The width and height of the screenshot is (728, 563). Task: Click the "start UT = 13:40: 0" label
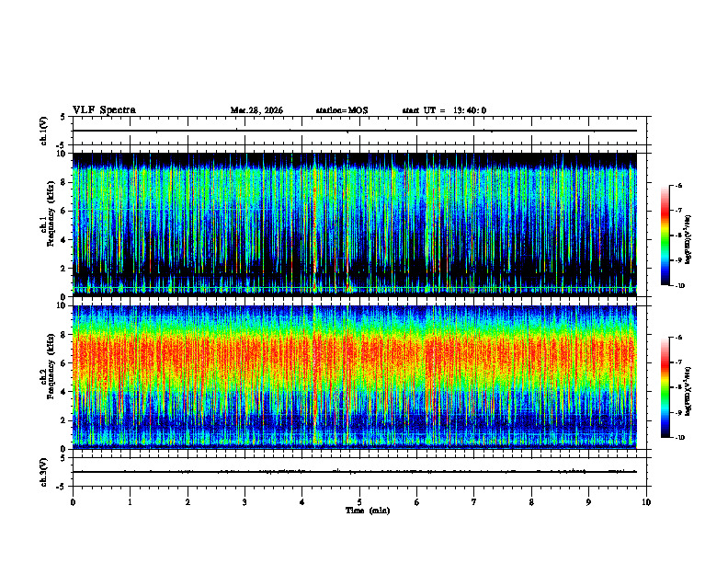(x=444, y=110)
